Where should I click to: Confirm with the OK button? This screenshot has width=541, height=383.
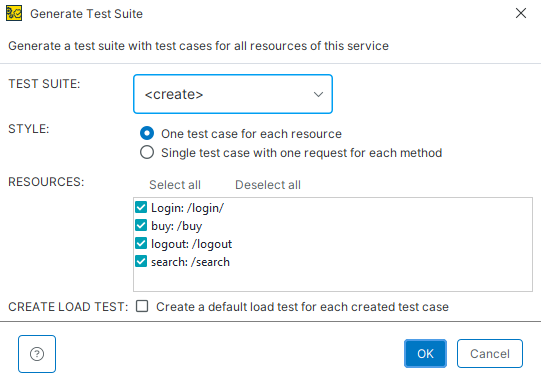tap(425, 353)
